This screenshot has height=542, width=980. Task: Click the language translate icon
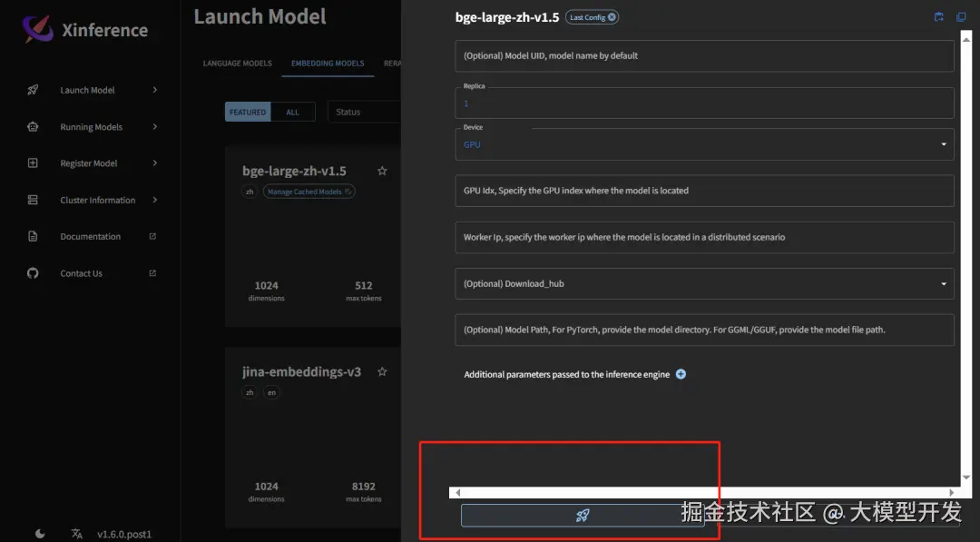click(x=77, y=534)
